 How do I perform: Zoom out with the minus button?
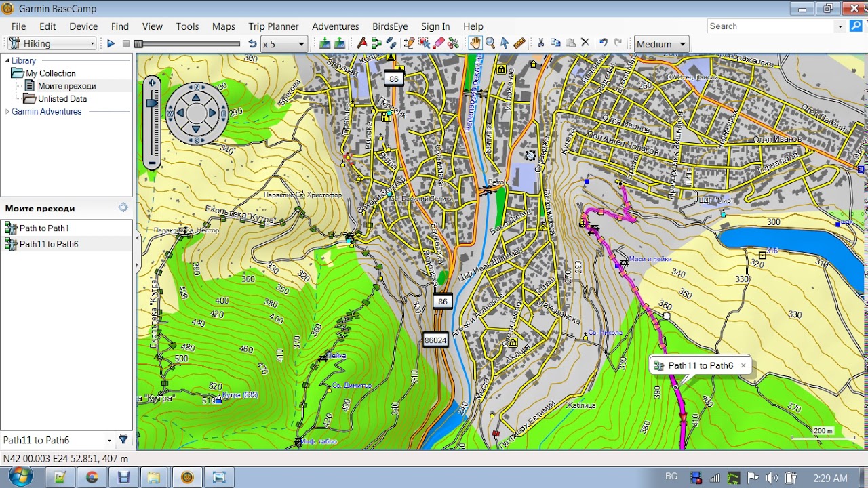point(153,163)
